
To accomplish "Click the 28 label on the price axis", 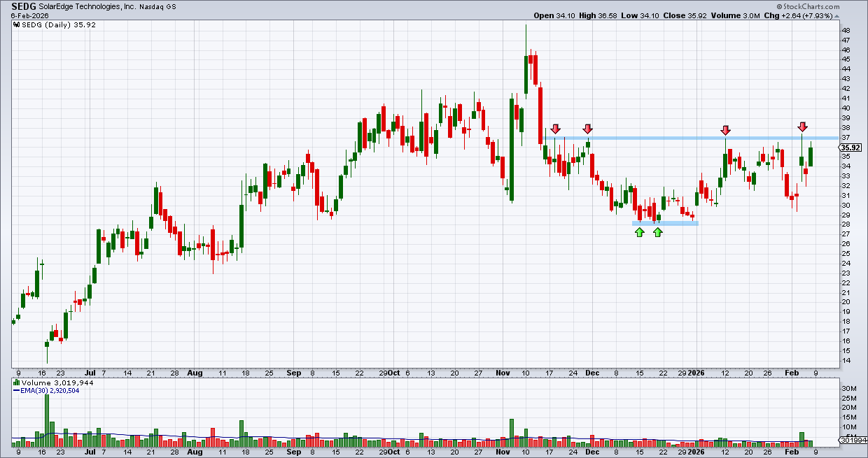I will [x=846, y=224].
